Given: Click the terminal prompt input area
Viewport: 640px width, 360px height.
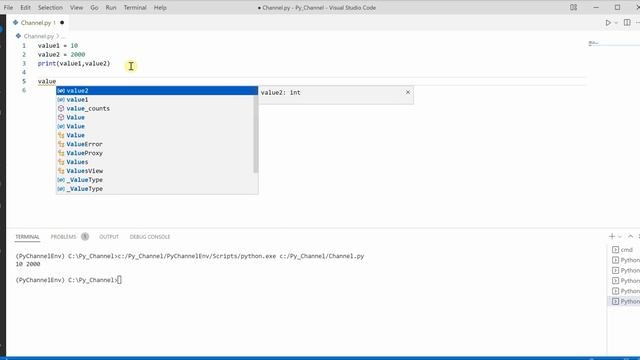Looking at the screenshot, I should [x=119, y=280].
